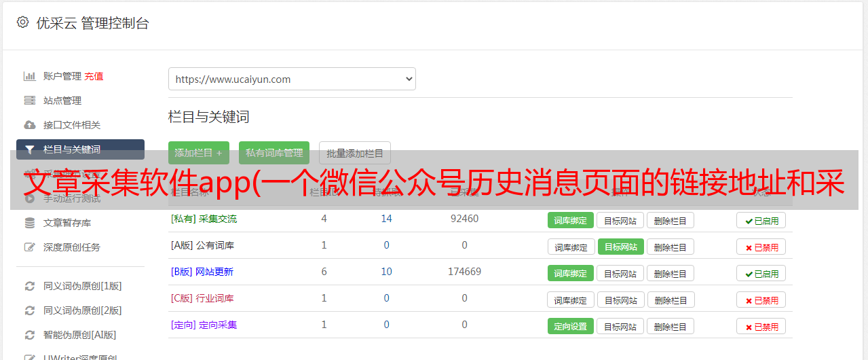Click the filter icon for 栏目与关键词
Viewport: 868px width, 360px height.
[29, 149]
